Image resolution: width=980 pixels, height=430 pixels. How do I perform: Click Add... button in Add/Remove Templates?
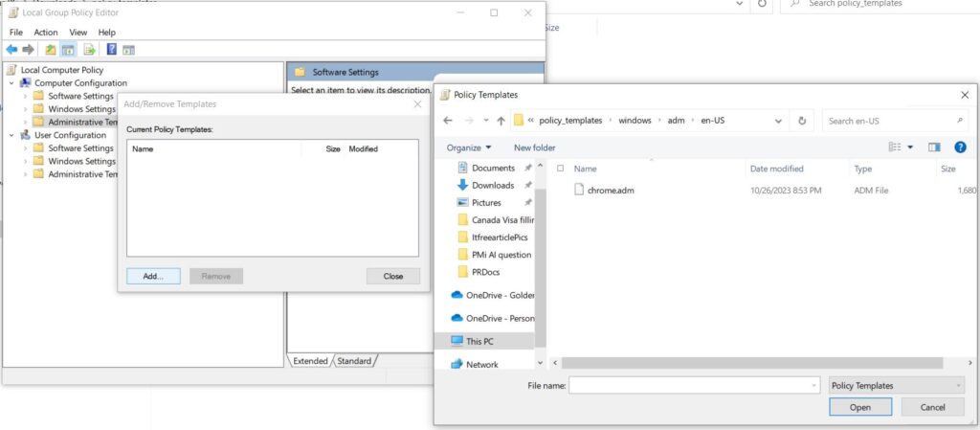(153, 276)
